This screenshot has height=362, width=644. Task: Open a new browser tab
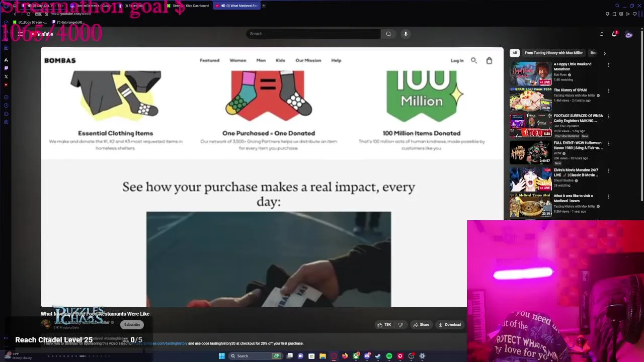pyautogui.click(x=264, y=6)
